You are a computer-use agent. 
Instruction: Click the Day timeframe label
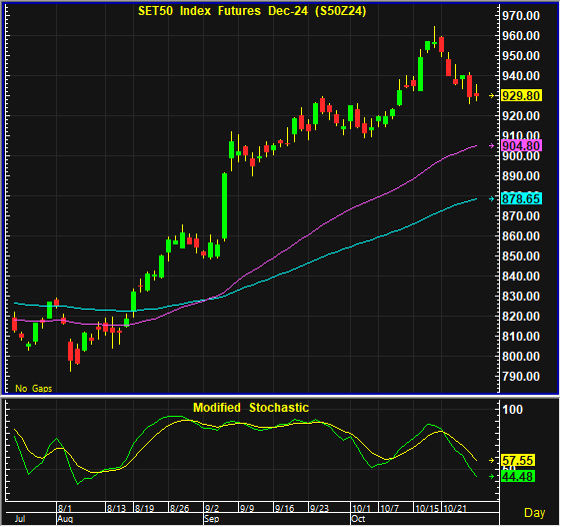click(535, 513)
